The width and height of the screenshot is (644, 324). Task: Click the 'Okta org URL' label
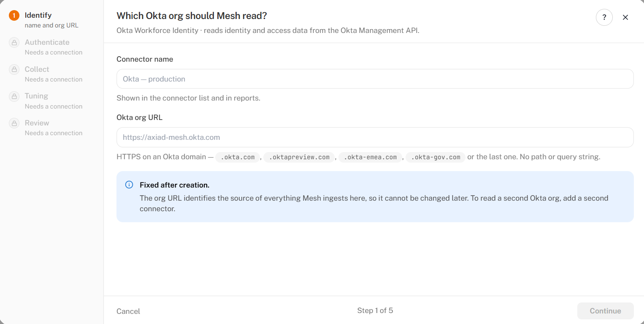(139, 117)
